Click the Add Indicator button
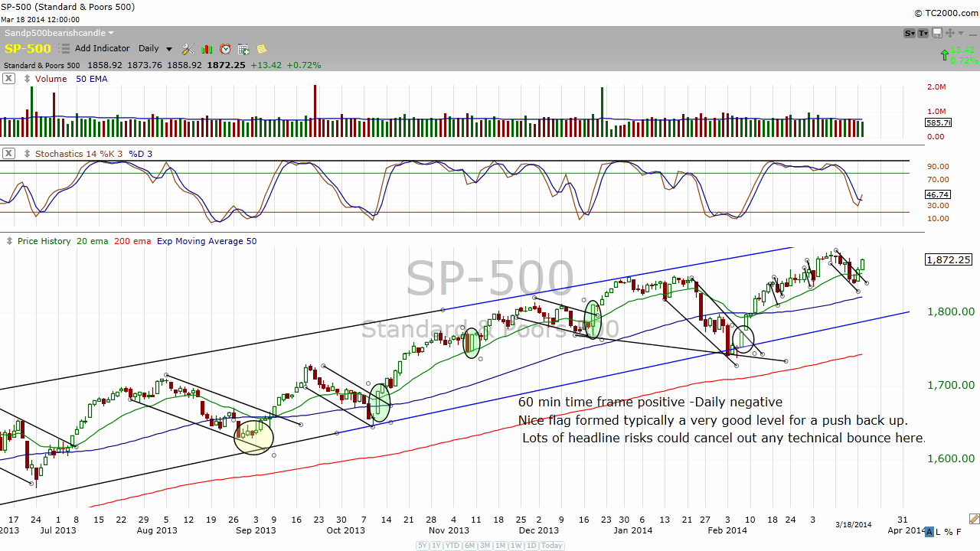 click(x=102, y=48)
